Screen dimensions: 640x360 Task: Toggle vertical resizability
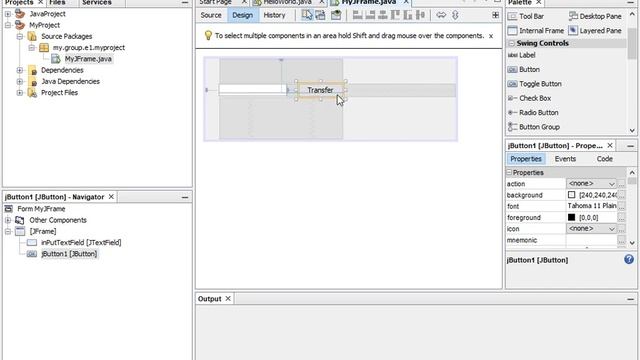[x=455, y=15]
